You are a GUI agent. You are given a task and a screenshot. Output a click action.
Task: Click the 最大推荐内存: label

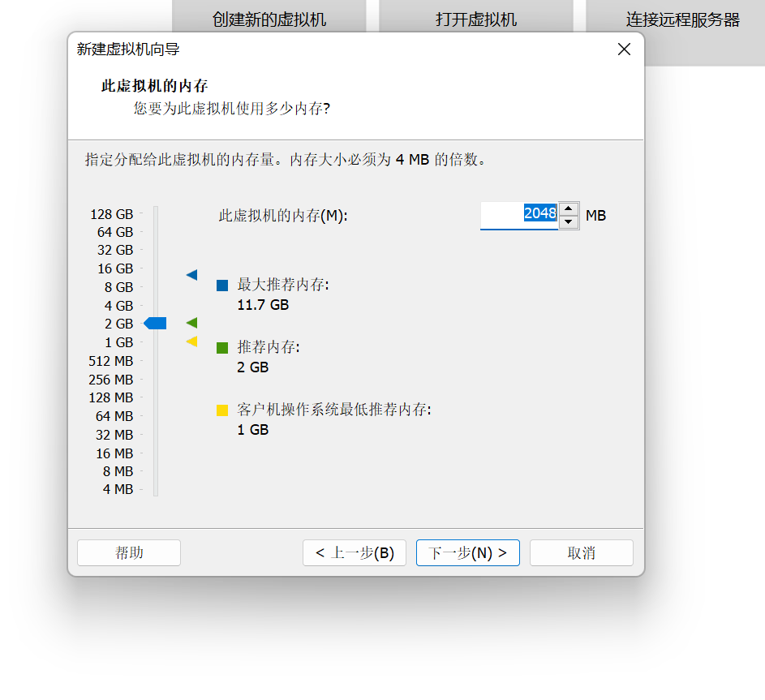point(283,285)
